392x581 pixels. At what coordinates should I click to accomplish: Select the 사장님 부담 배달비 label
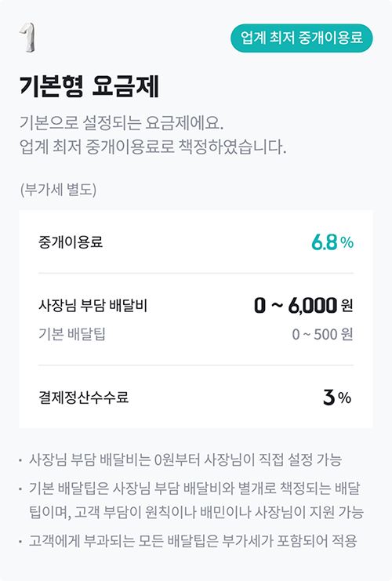click(x=93, y=306)
